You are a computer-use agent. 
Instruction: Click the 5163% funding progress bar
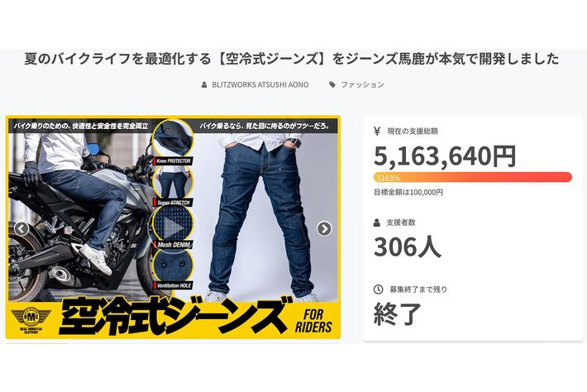472,177
